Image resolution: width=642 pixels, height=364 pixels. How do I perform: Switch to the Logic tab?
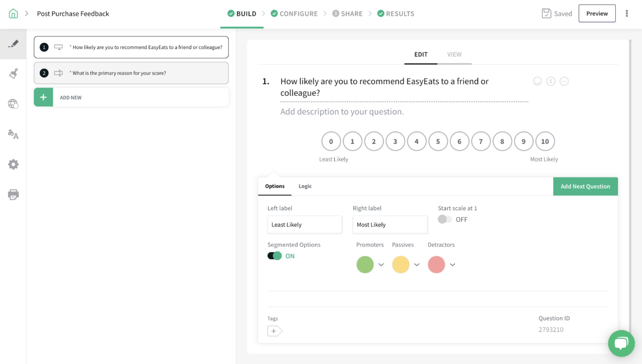305,186
